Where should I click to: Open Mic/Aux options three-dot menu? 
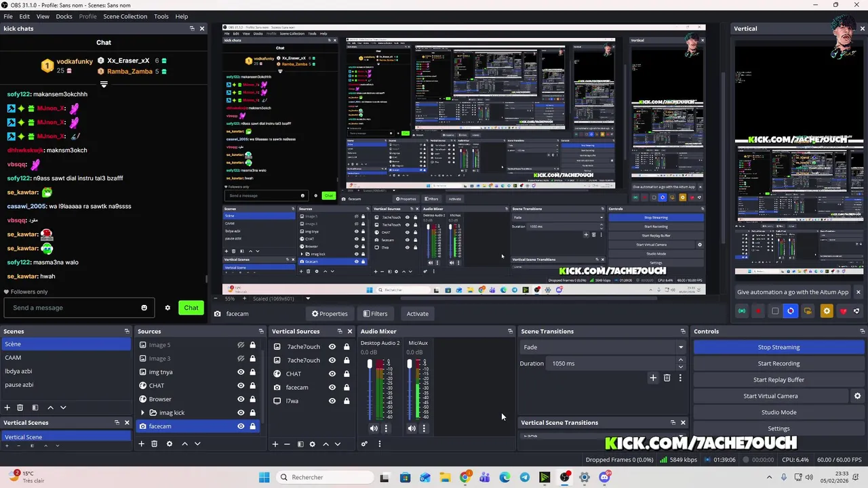(424, 428)
